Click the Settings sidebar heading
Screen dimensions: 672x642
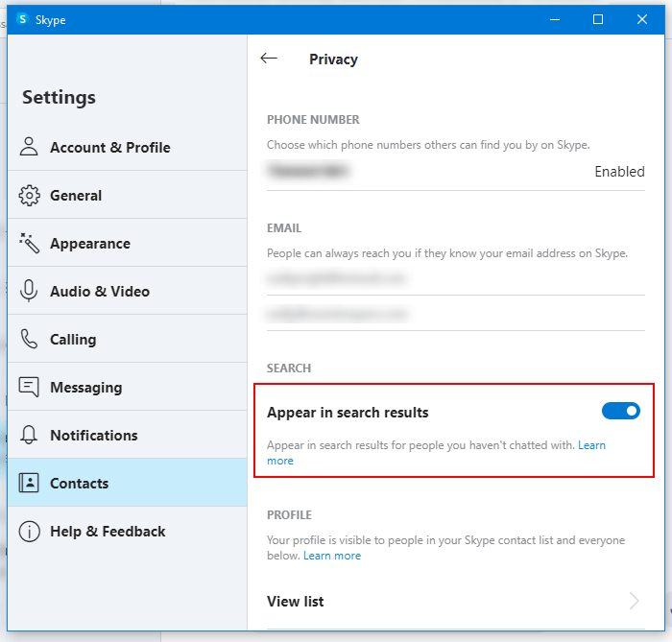59,97
